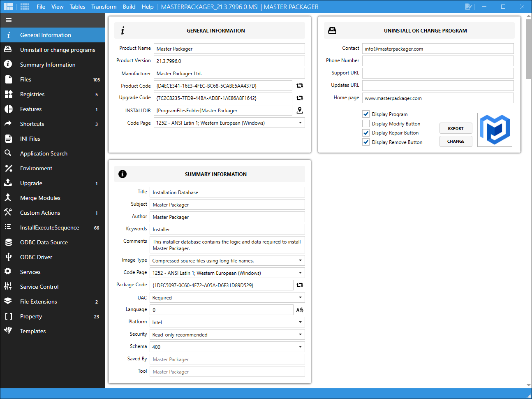The image size is (532, 399).
Task: Click the document edit icon in title bar
Action: (x=468, y=7)
